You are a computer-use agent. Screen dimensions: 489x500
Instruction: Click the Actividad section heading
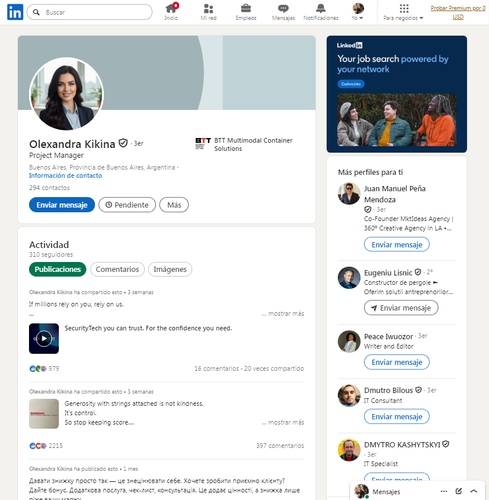click(x=49, y=245)
